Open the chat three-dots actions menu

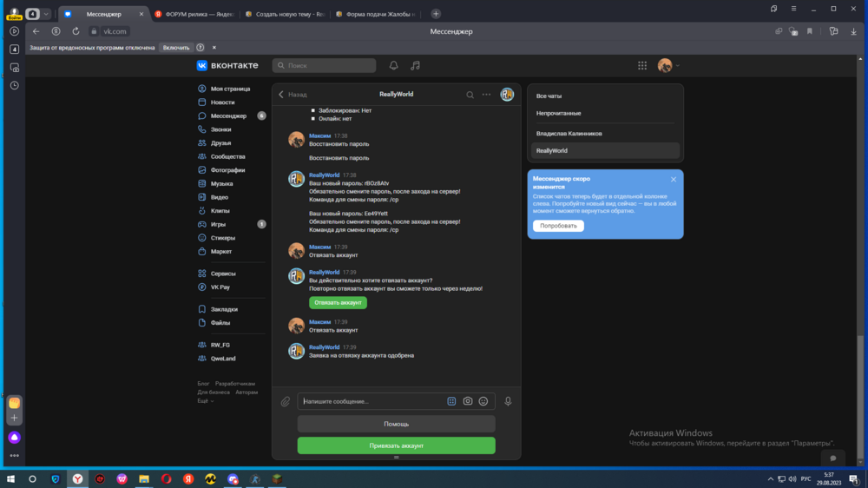[486, 95]
